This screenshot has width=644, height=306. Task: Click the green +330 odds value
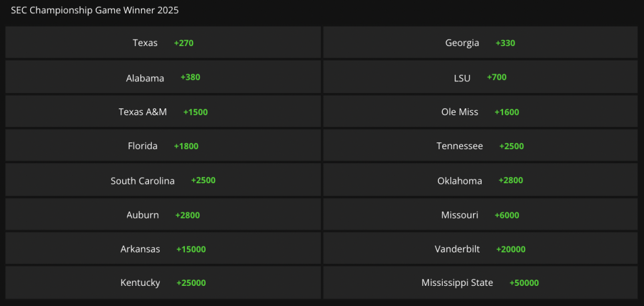tap(505, 43)
